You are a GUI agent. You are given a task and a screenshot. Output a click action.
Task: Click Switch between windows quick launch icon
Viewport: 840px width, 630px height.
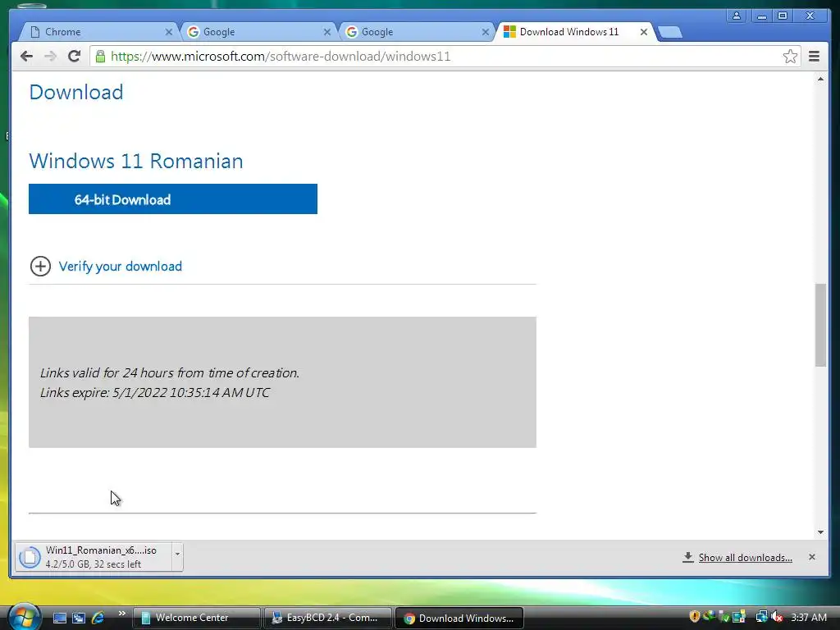point(79,619)
